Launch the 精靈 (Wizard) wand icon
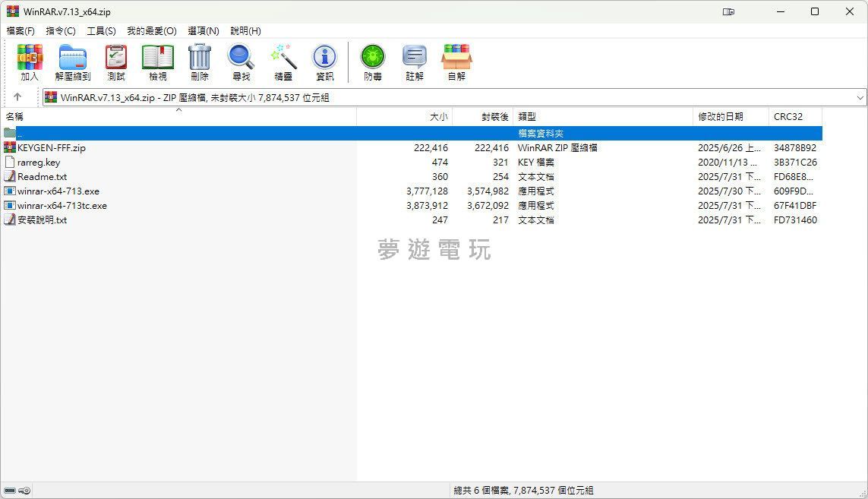The image size is (868, 499). [x=283, y=62]
